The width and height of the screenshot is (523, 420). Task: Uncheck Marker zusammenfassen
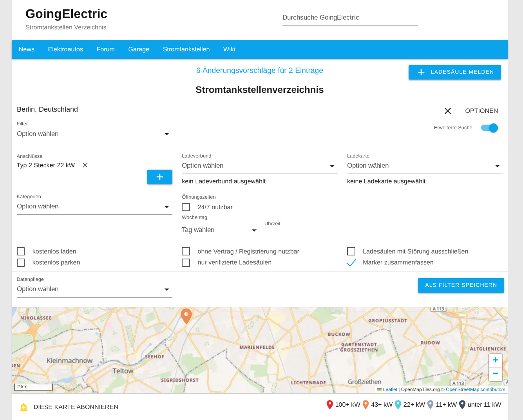[x=351, y=262]
